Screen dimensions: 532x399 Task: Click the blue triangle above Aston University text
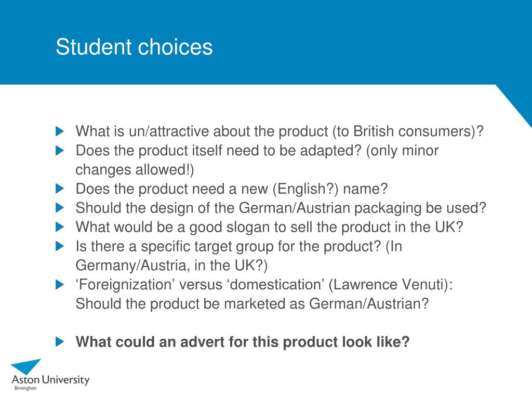26,367
